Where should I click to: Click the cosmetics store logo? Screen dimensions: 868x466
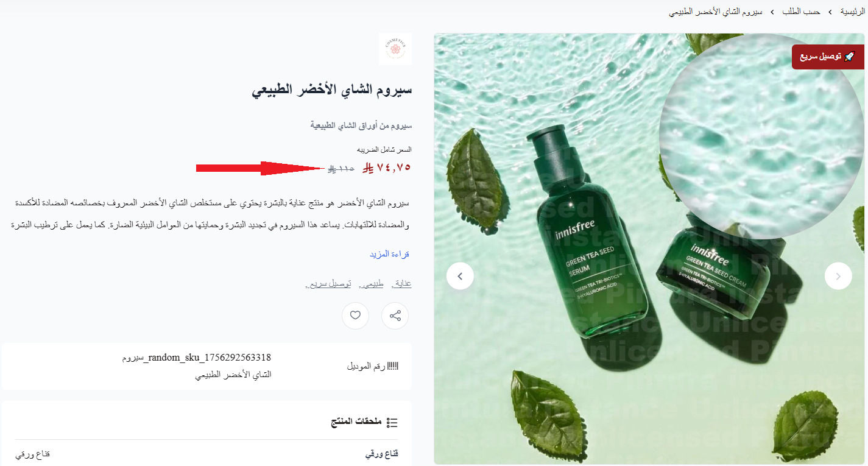pyautogui.click(x=395, y=49)
